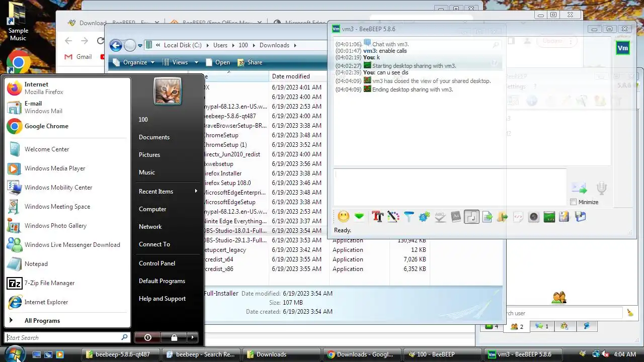This screenshot has height=362, width=644.
Task: Click the microphone voice message icon
Action: 602,189
